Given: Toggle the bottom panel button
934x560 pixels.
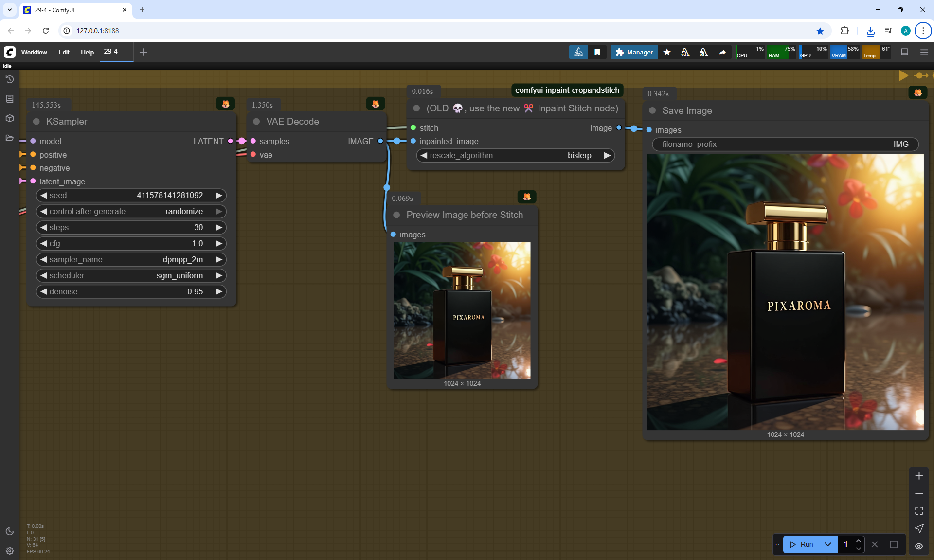Looking at the screenshot, I should click(x=904, y=52).
